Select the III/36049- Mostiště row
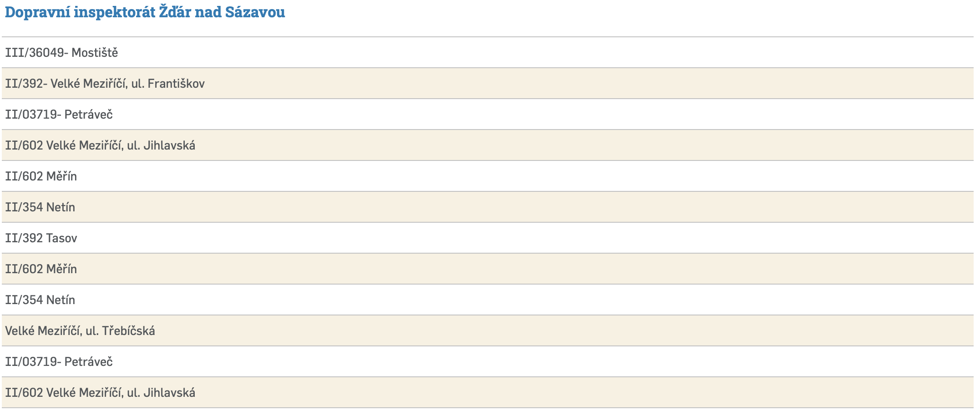Screen dimensions: 980x420 coord(61,53)
